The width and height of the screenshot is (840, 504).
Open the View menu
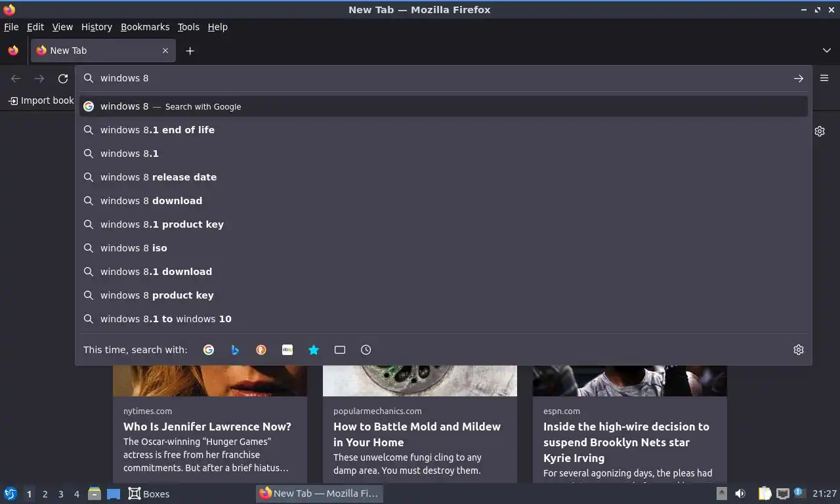coord(62,27)
